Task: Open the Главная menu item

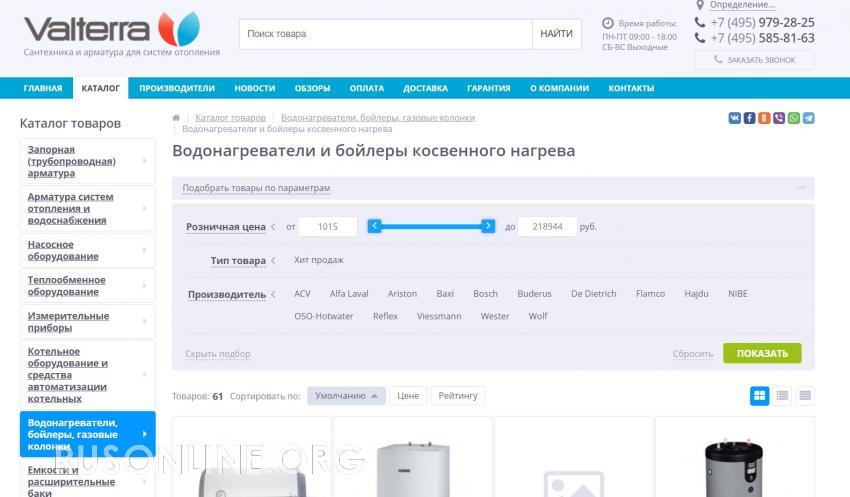Action: pos(43,88)
